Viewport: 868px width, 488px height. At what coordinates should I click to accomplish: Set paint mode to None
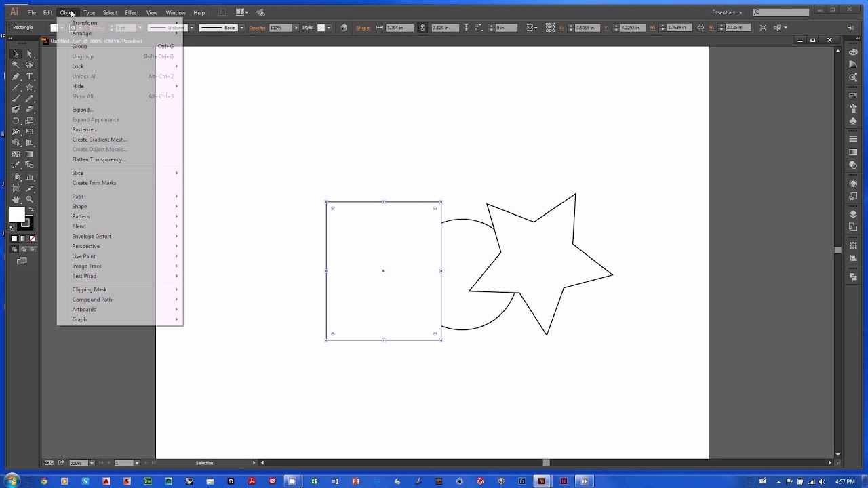coord(32,239)
